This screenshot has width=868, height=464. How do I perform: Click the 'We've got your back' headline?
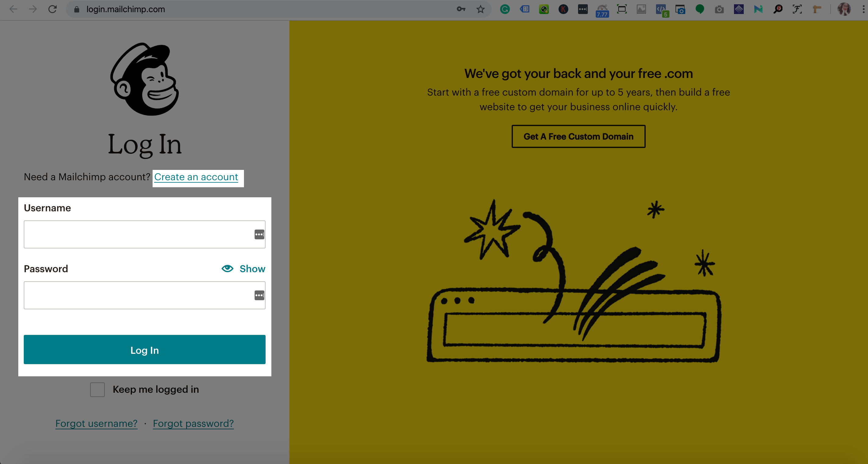point(579,73)
